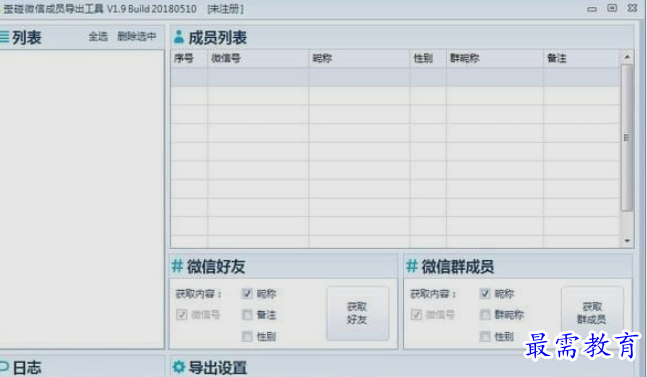Click the 获取群成员 button

(x=592, y=313)
